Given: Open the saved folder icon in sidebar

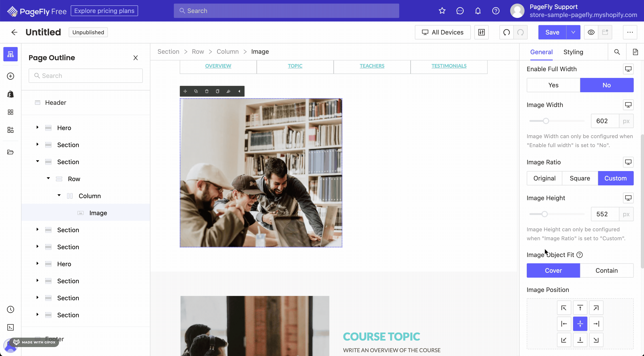Looking at the screenshot, I should [x=11, y=152].
